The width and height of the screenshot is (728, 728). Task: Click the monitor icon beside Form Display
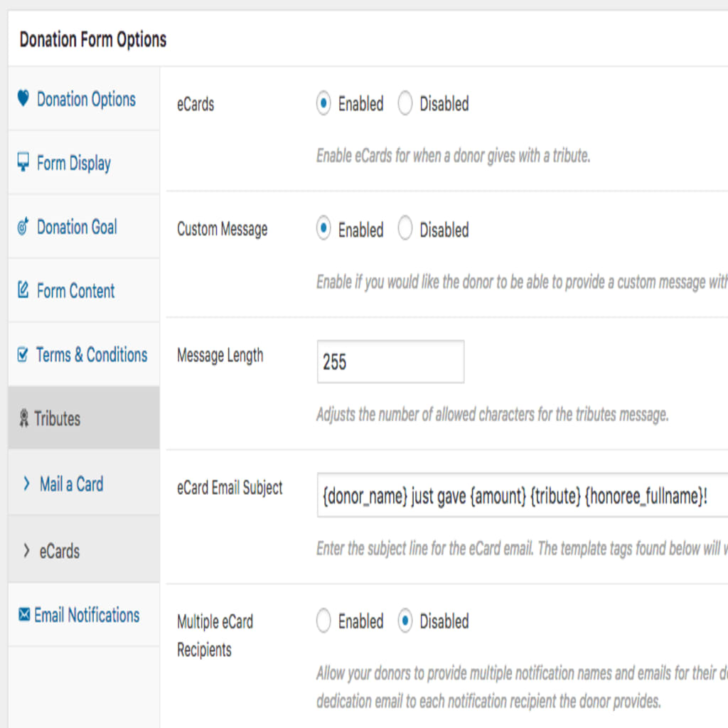pos(23,162)
